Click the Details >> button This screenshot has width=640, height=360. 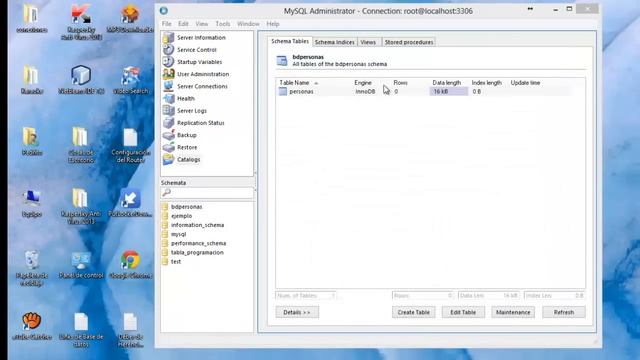coord(297,312)
